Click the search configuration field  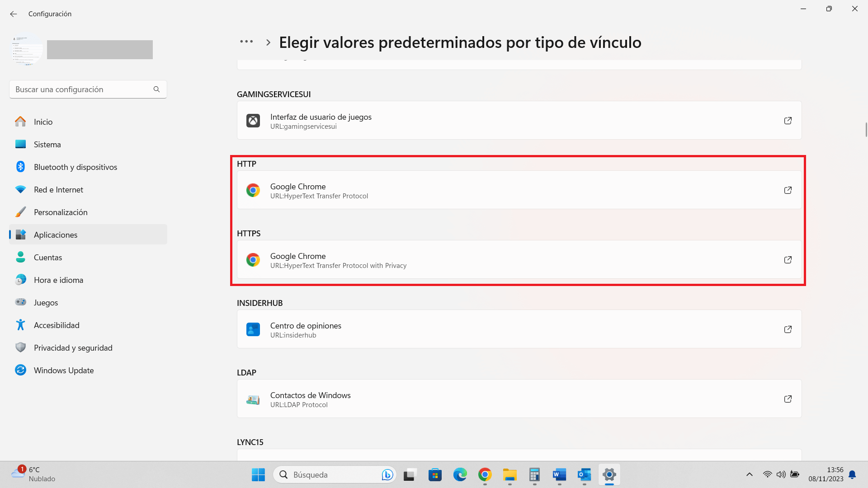pyautogui.click(x=88, y=89)
